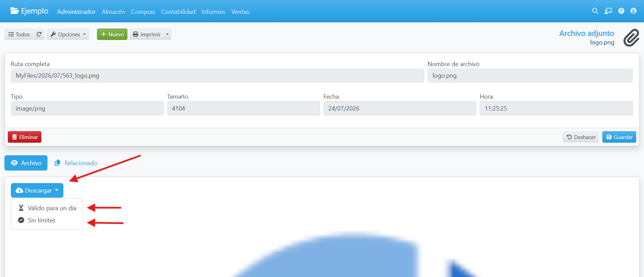The width and height of the screenshot is (644, 277).
Task: Click the Nombre de archivo field
Action: [x=530, y=76]
